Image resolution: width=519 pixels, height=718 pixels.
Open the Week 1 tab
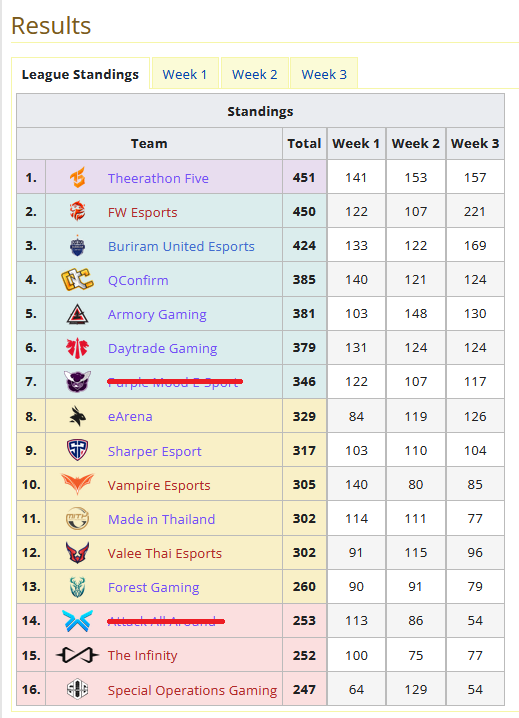click(x=185, y=74)
